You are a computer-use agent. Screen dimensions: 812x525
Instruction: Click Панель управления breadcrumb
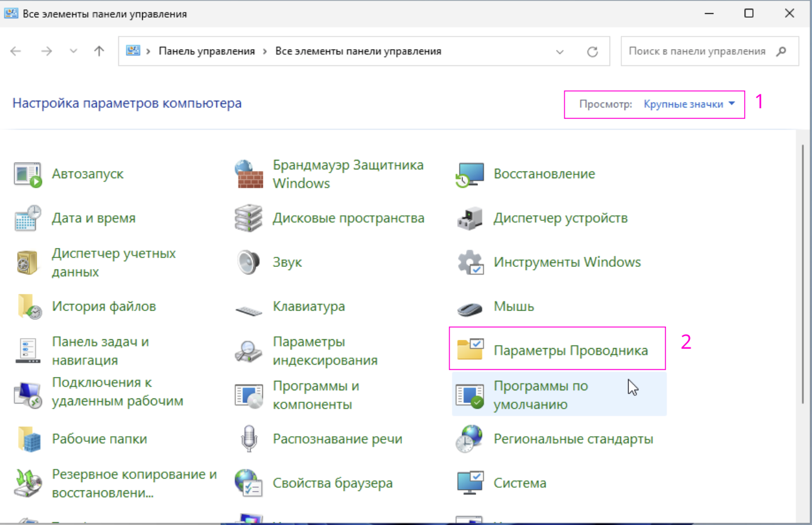(x=206, y=52)
